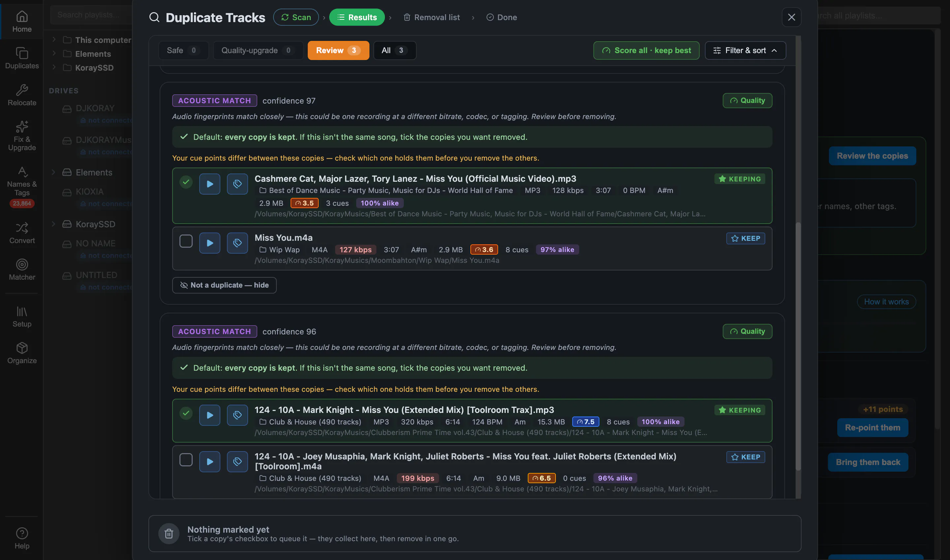Toggle the Cashmere Cat mp3 keep checkmark
This screenshot has height=560, width=950.
point(186,182)
